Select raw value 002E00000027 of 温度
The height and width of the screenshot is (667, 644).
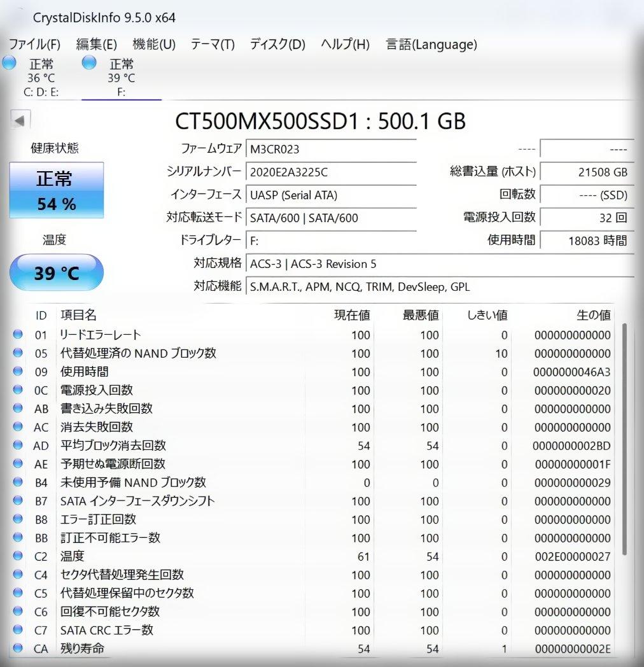573,556
